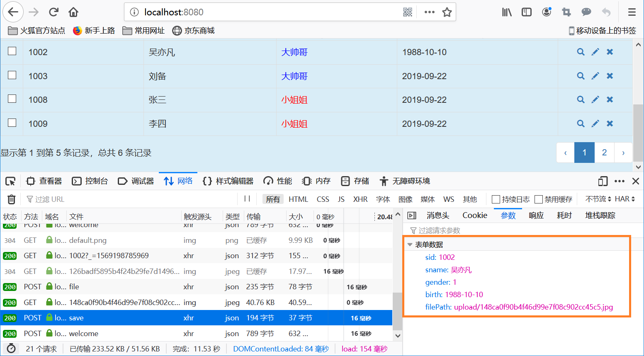This screenshot has width=644, height=356.
Task: Open devtools more options menu
Action: pyautogui.click(x=620, y=181)
